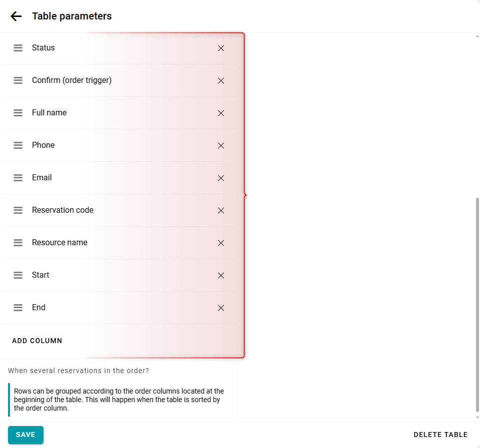
Task: Click the vertical scrollbar thumb
Action: [477, 305]
